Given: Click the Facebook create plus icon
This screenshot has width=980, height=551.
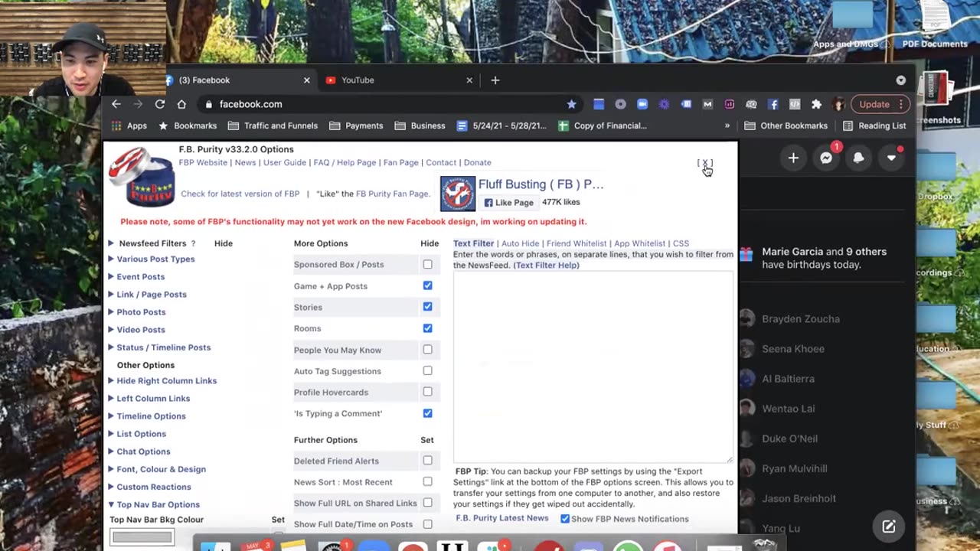Looking at the screenshot, I should [793, 158].
